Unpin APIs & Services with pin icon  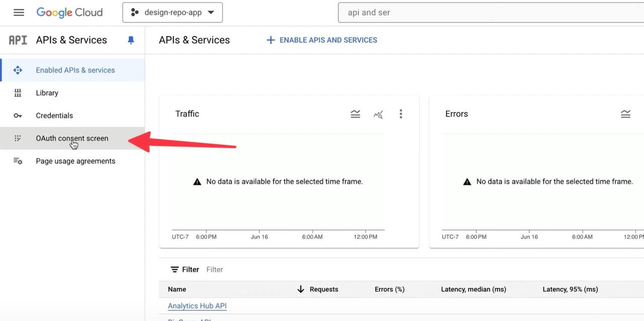(x=131, y=40)
